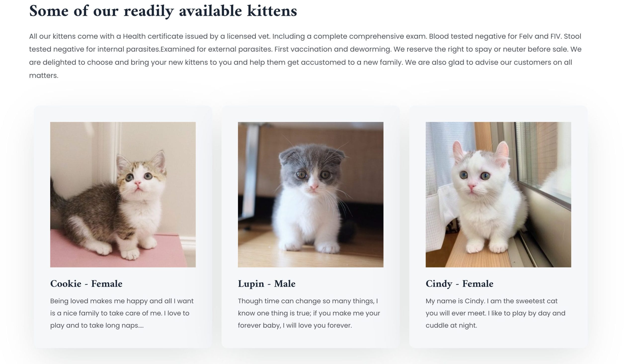Viewport: 636px width, 364px height.
Task: Click 'play and to take long naps....' line
Action: point(97,326)
